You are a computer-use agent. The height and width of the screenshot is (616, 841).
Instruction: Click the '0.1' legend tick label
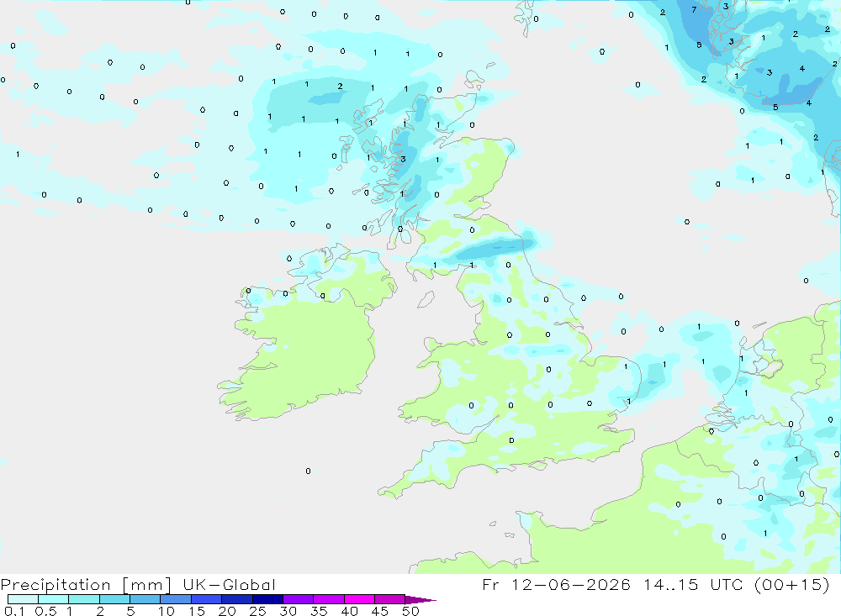[x=14, y=611]
